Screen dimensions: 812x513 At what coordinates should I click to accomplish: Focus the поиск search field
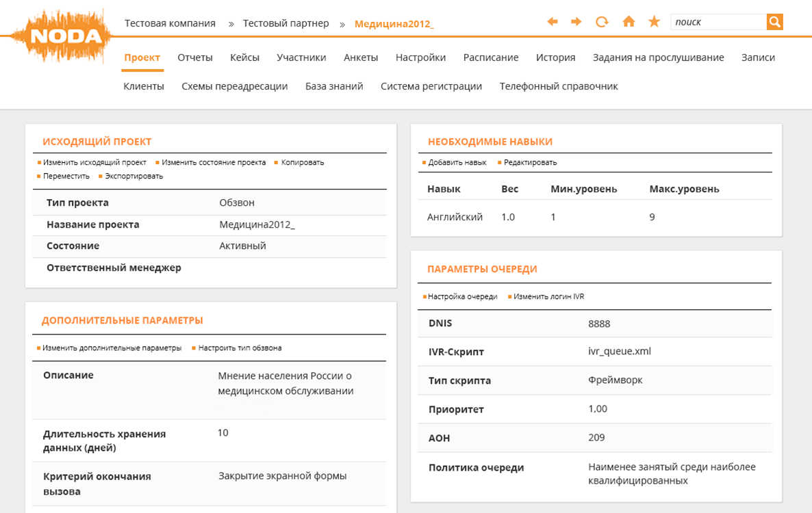click(x=718, y=22)
